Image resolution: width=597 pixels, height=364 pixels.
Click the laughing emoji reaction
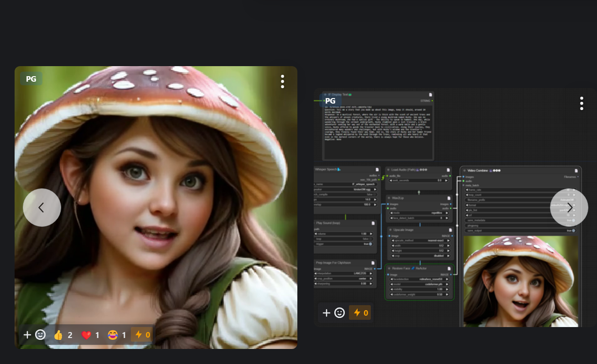[x=117, y=335]
